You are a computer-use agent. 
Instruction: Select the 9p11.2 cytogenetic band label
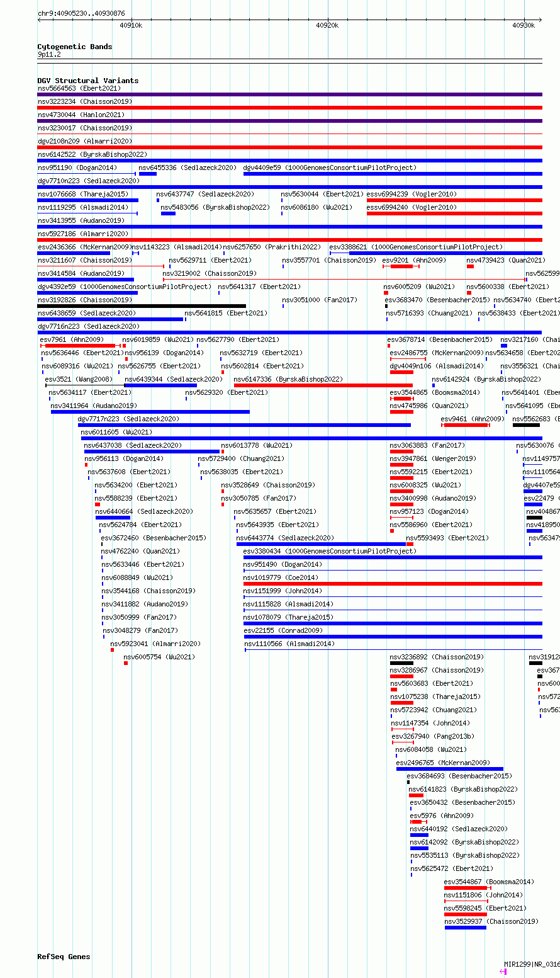coord(49,54)
